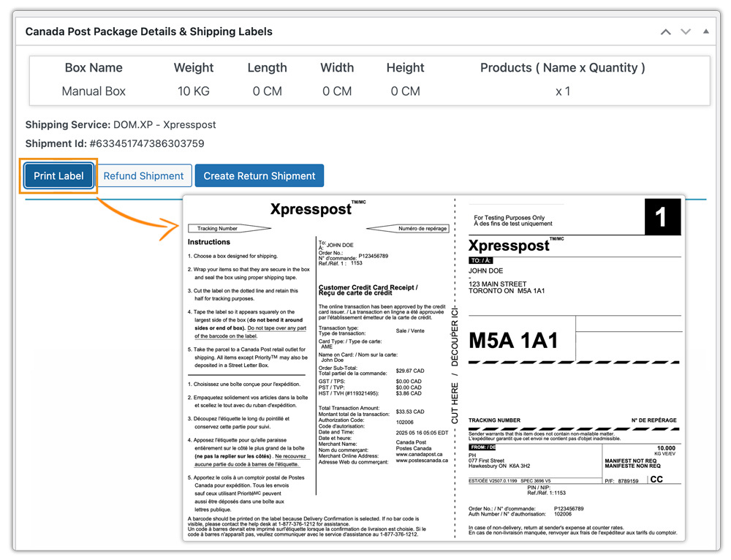Select 'Customer Credit Card Receipt' heading on label
The width and height of the screenshot is (731, 560).
[368, 288]
